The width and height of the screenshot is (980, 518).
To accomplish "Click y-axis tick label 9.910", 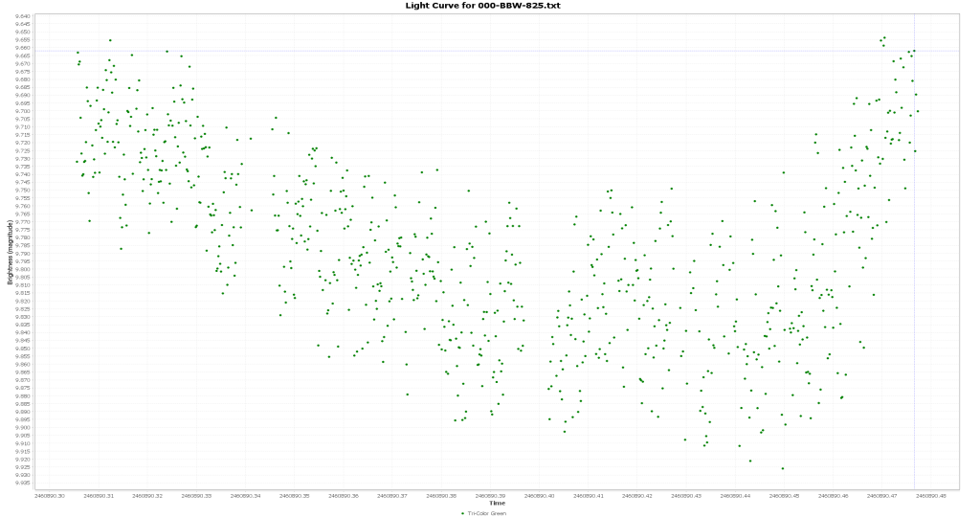I will point(22,443).
